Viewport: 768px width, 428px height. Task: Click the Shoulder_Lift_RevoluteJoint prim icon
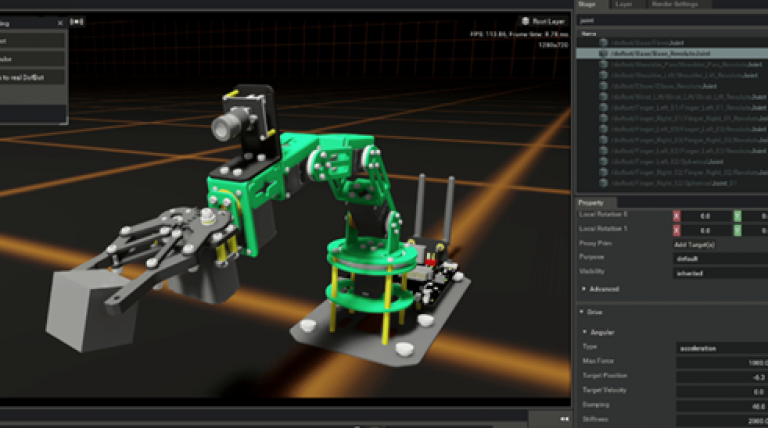(x=603, y=75)
